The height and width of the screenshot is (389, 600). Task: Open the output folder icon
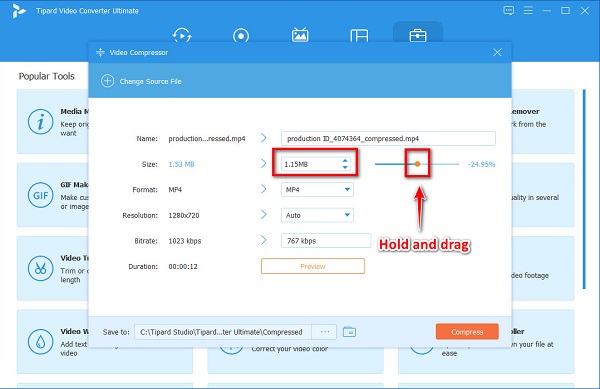coord(349,332)
